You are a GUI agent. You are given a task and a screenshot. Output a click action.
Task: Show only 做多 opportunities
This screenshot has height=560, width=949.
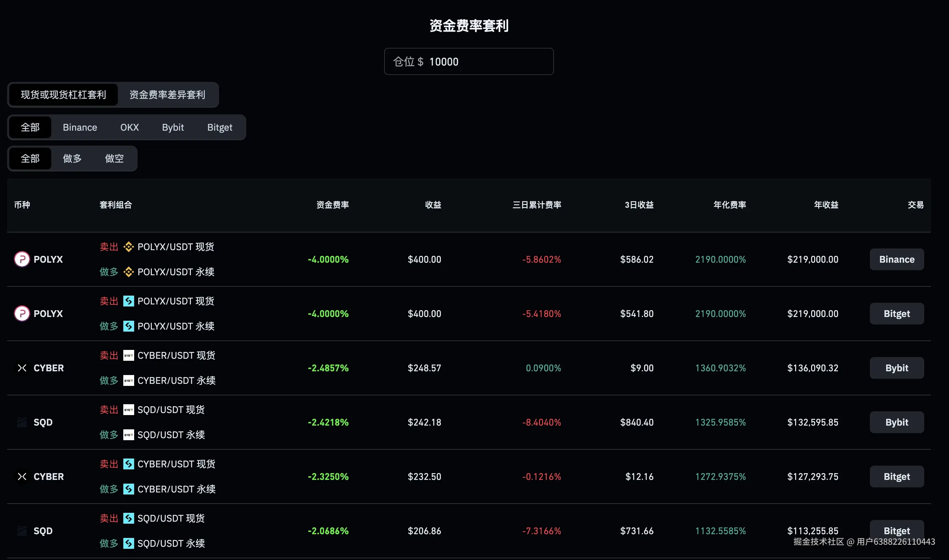click(x=72, y=158)
